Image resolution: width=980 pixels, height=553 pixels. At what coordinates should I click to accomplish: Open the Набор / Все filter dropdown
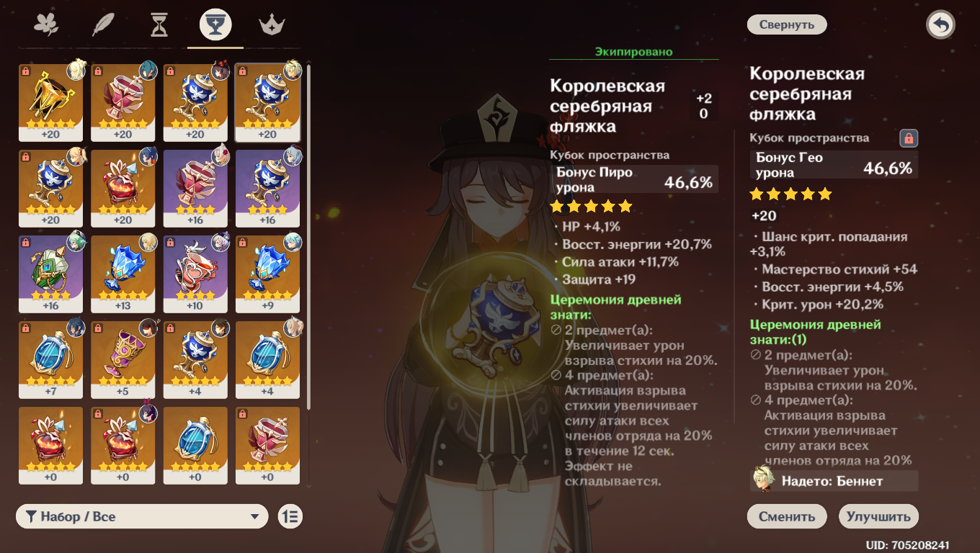point(142,516)
